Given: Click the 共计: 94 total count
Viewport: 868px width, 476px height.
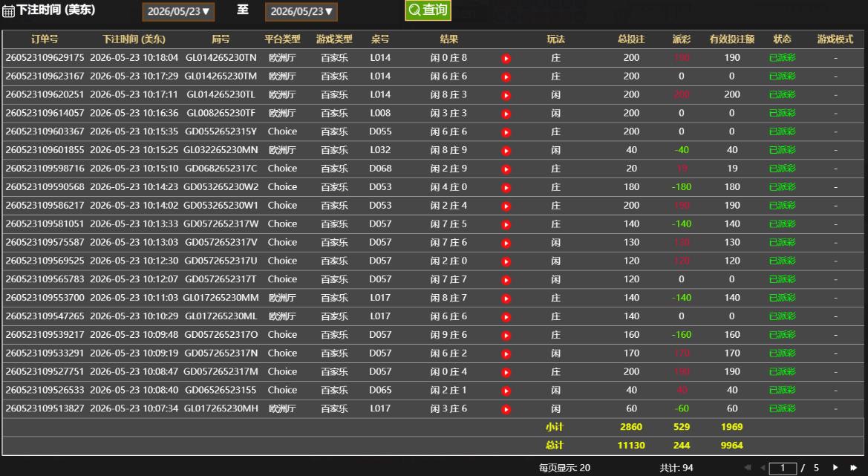Looking at the screenshot, I should 676,469.
